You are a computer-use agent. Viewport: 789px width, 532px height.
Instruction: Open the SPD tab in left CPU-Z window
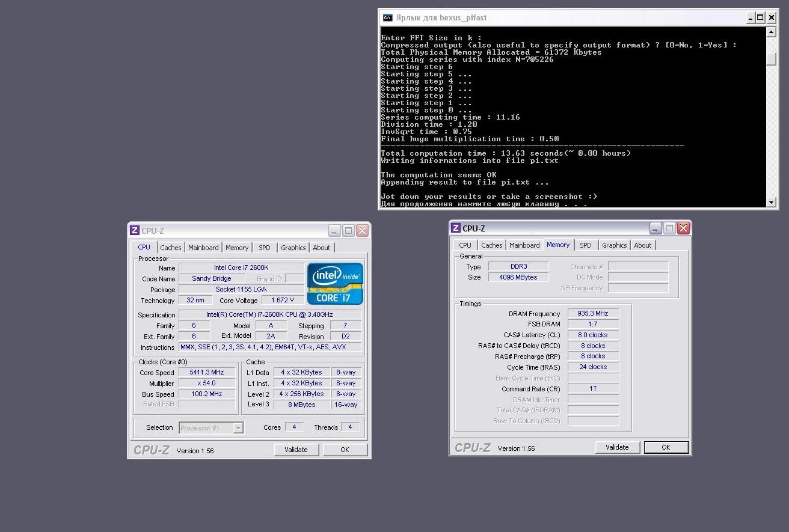point(265,248)
